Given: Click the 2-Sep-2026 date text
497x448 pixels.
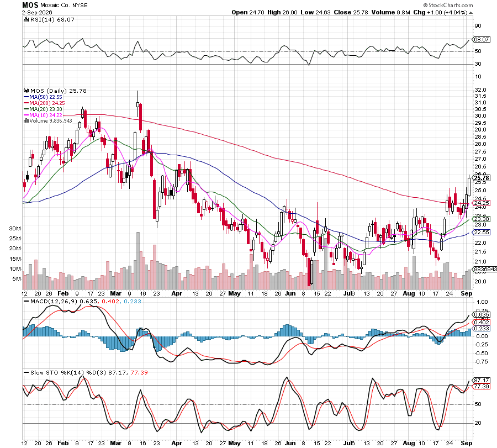Looking at the screenshot, I should 37,13.
